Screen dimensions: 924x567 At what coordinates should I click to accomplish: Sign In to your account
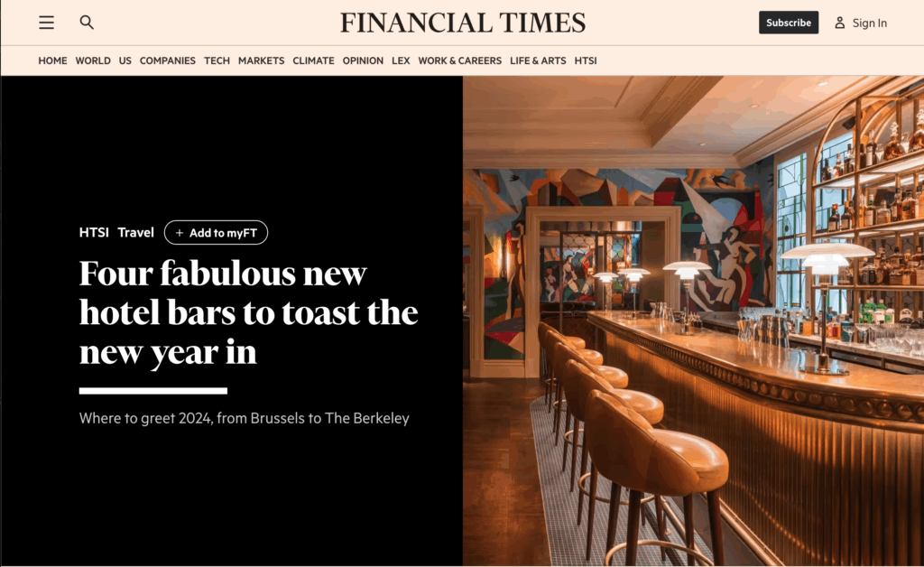coord(869,23)
